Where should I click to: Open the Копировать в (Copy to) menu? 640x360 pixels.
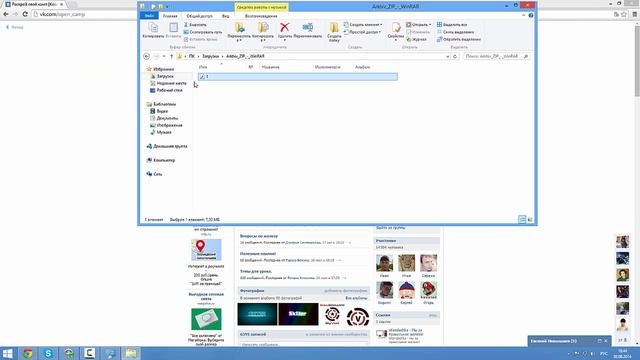(263, 32)
